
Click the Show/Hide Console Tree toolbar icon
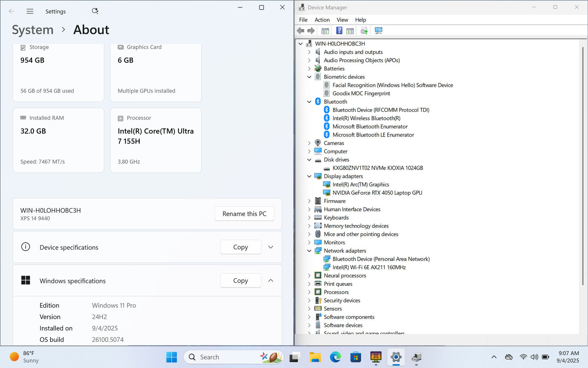[325, 31]
